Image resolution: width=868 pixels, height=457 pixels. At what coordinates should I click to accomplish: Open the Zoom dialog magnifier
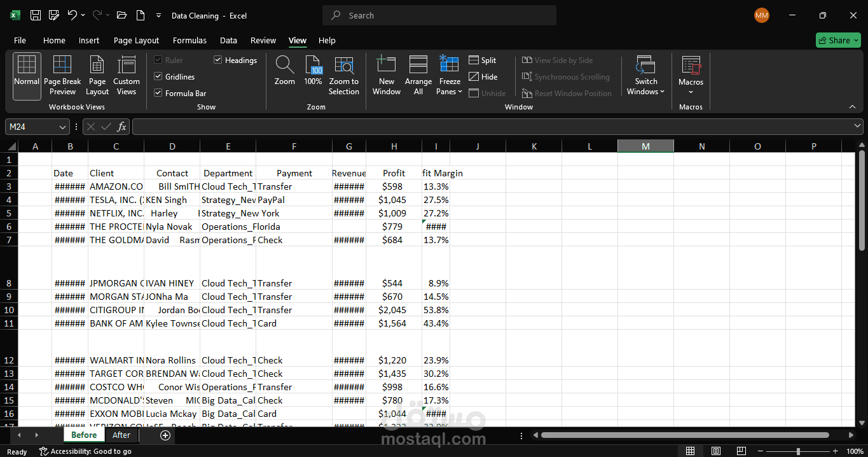[284, 70]
